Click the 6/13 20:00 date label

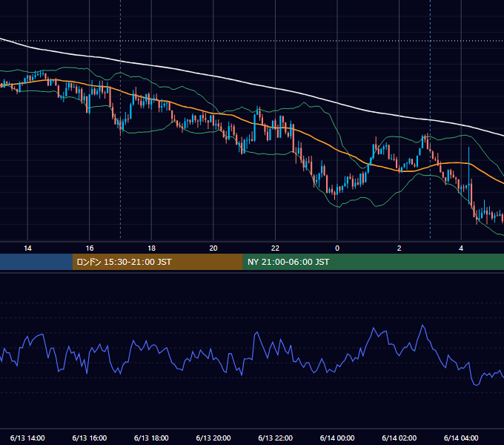[213, 438]
